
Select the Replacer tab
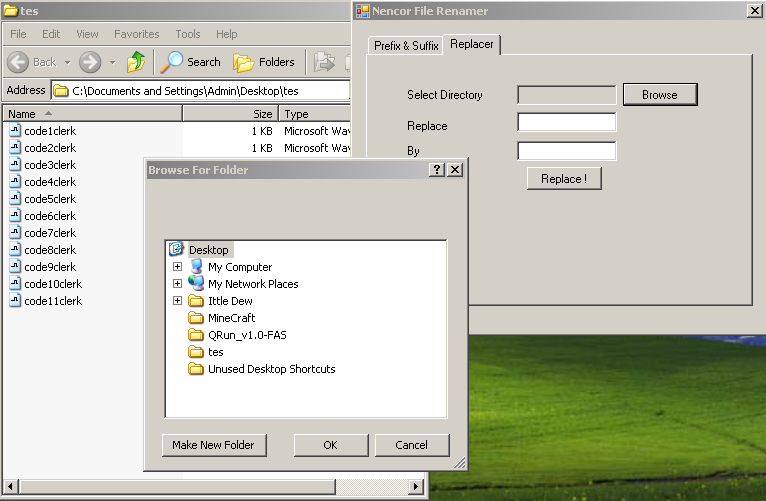(x=471, y=44)
